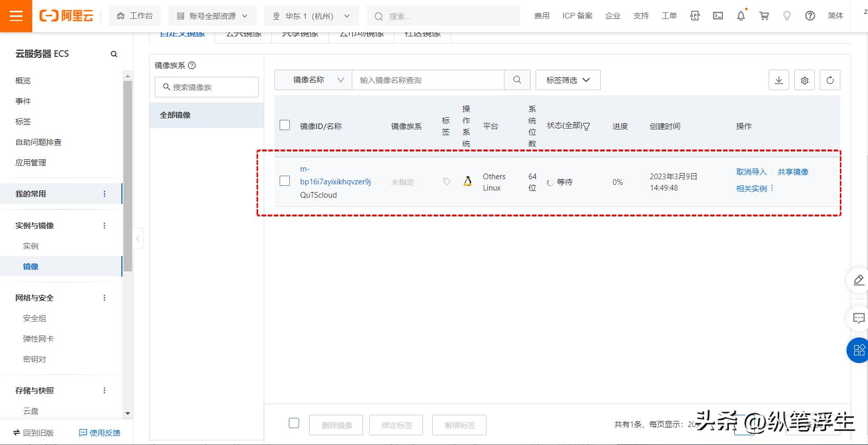Click 回到旧版 at the sidebar bottom
Screen dimensions: 868x445
[x=34, y=433]
